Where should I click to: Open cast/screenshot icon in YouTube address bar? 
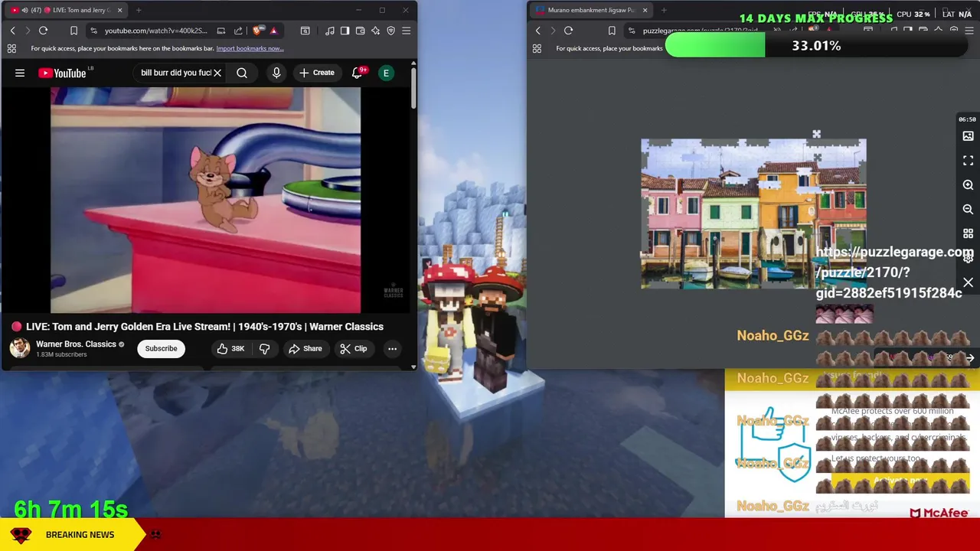pyautogui.click(x=221, y=31)
